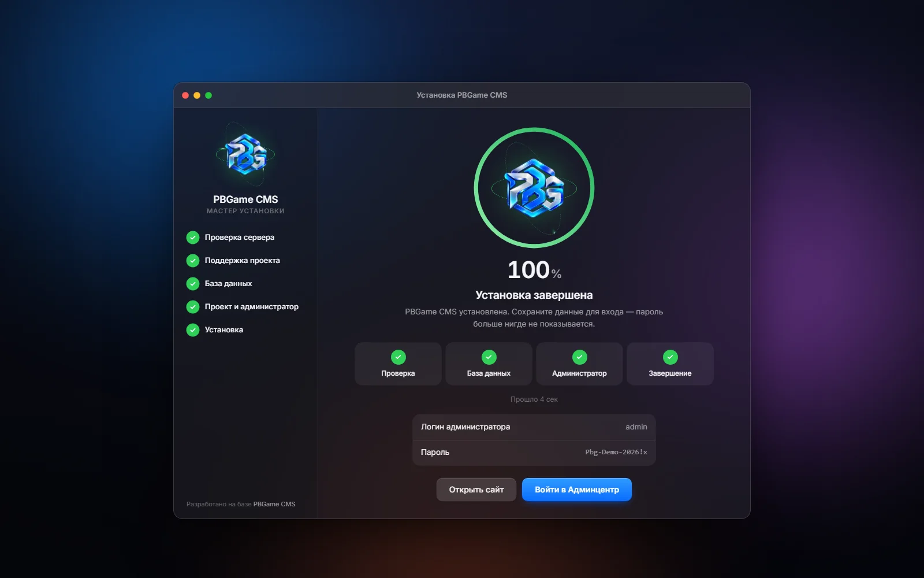Click Войти в Админцентр button
The image size is (924, 578).
(x=577, y=490)
